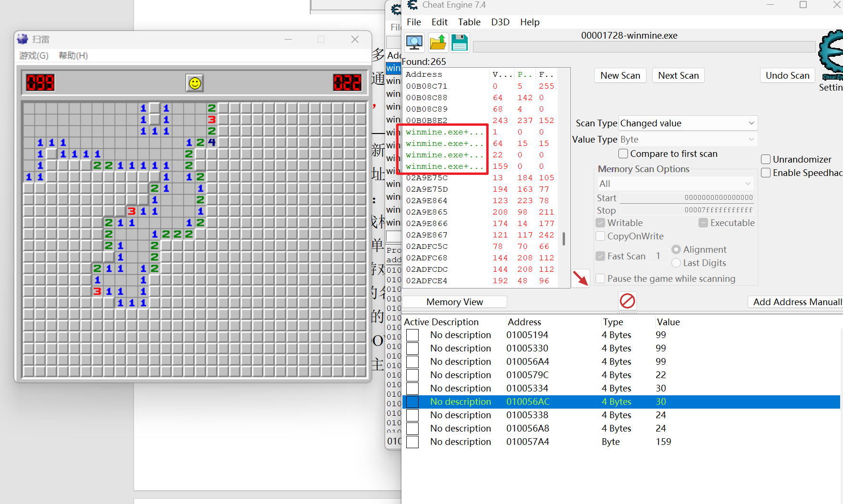Click the red clear list icon
This screenshot has width=843, height=504.
click(x=627, y=301)
